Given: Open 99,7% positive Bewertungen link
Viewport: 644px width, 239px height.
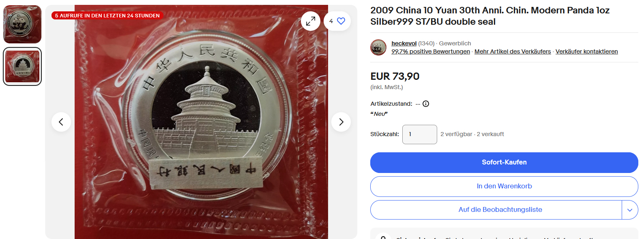Looking at the screenshot, I should pyautogui.click(x=431, y=51).
